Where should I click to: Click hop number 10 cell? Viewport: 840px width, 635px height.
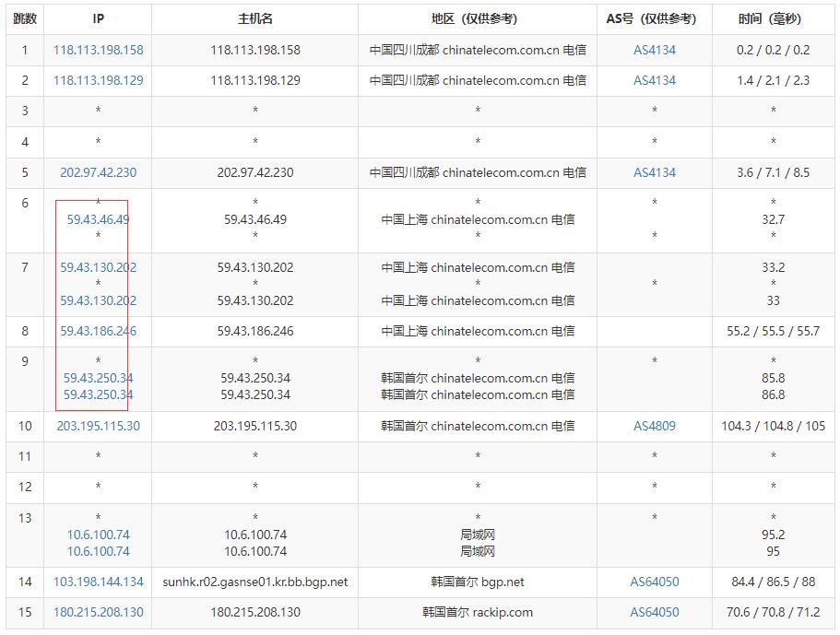[x=25, y=426]
